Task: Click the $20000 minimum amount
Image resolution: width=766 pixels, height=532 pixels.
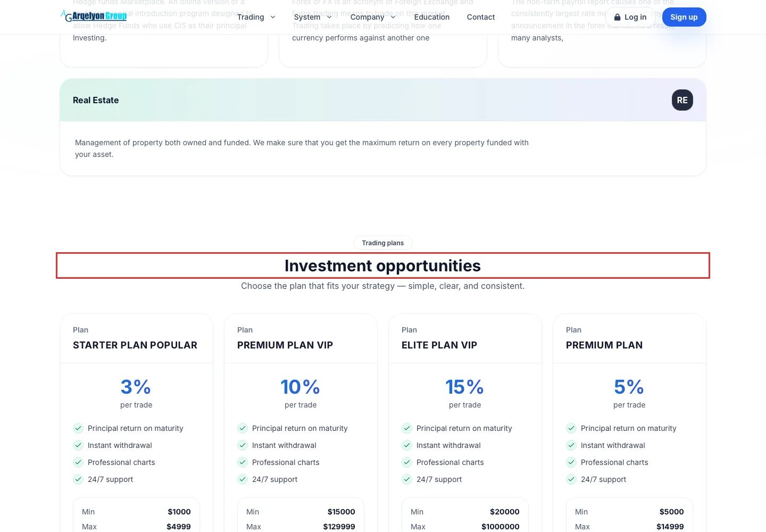Action: pos(505,512)
